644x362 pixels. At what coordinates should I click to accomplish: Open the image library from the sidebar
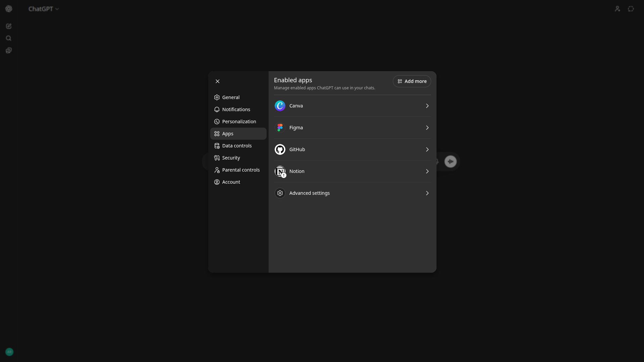(x=9, y=50)
